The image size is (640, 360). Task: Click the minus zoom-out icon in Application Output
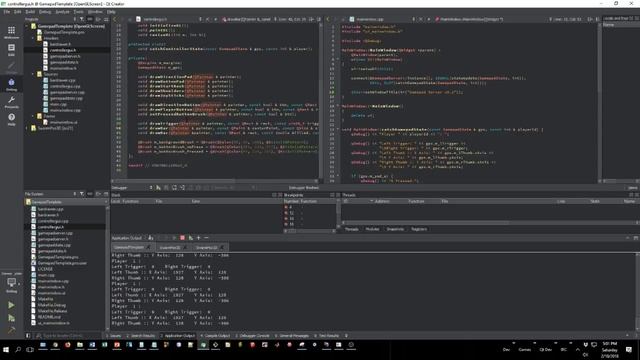coord(206,238)
